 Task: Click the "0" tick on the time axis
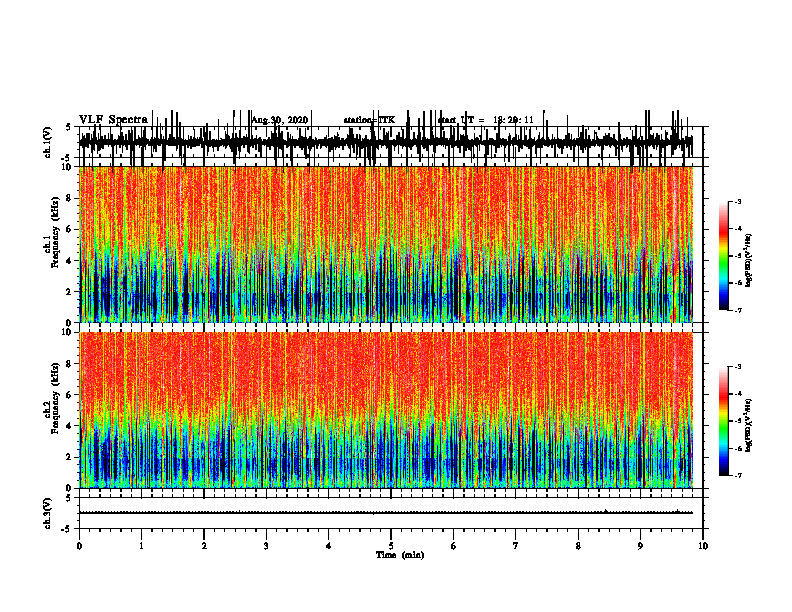click(x=79, y=546)
